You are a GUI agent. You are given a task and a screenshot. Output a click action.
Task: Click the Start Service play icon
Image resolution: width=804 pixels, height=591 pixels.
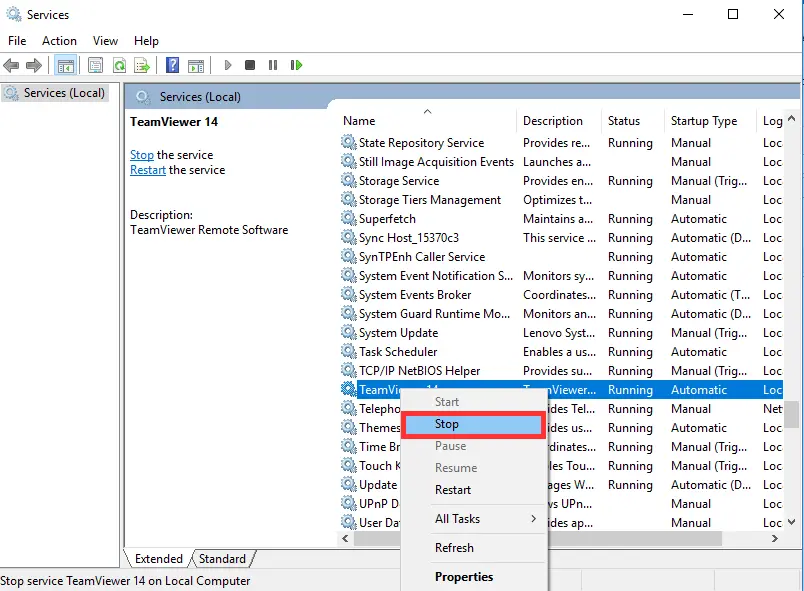pyautogui.click(x=228, y=65)
